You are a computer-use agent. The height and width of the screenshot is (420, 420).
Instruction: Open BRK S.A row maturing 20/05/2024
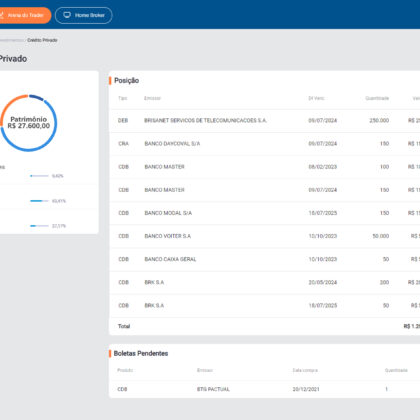click(264, 282)
